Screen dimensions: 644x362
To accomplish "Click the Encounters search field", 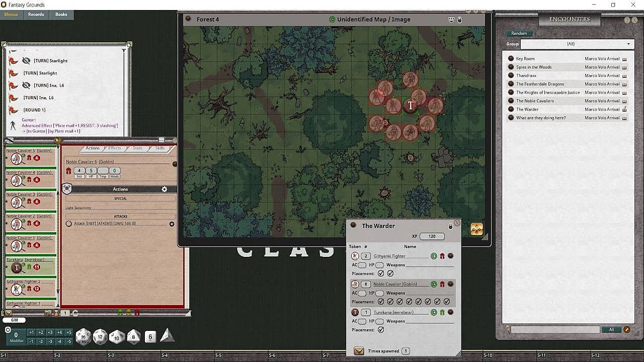I will [555, 330].
